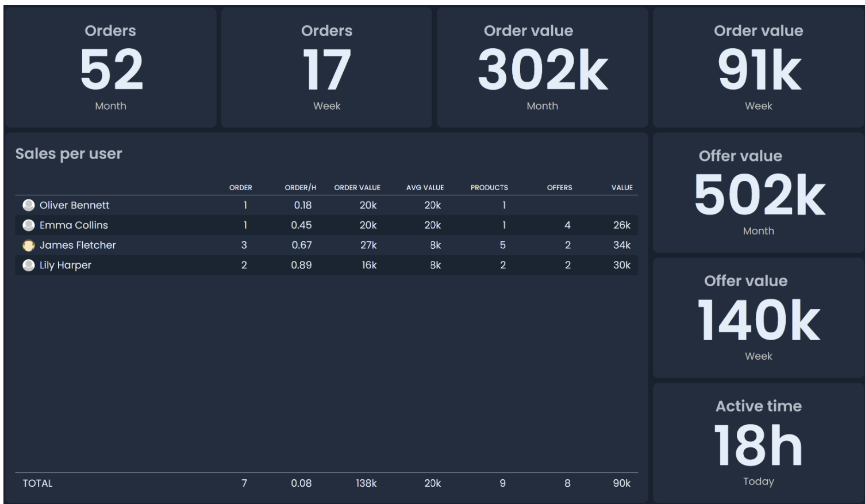The image size is (865, 504).
Task: Click Oliver Bennett's avatar icon
Action: pyautogui.click(x=28, y=205)
